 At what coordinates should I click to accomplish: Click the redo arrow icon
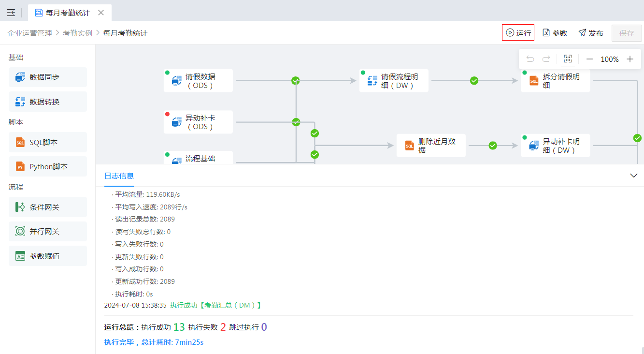pos(546,59)
